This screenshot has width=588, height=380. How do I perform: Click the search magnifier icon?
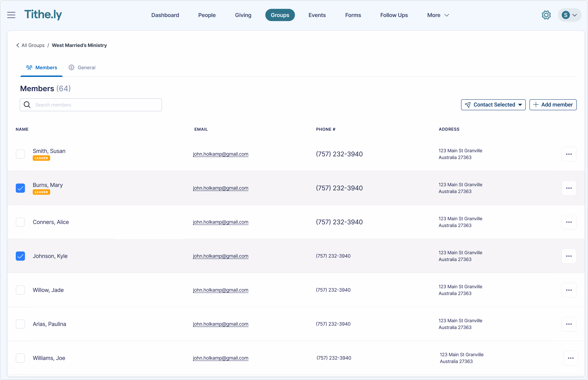27,105
